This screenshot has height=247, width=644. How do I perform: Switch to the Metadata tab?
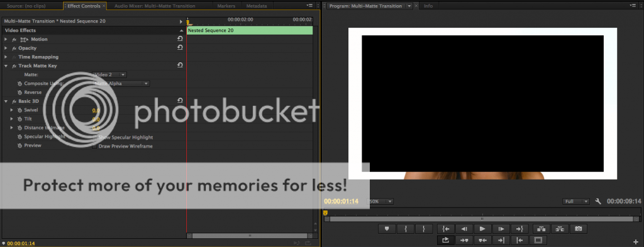coord(257,6)
